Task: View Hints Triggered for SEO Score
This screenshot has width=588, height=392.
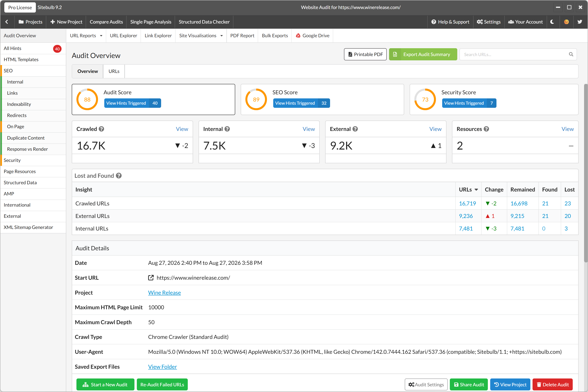Action: (x=301, y=103)
